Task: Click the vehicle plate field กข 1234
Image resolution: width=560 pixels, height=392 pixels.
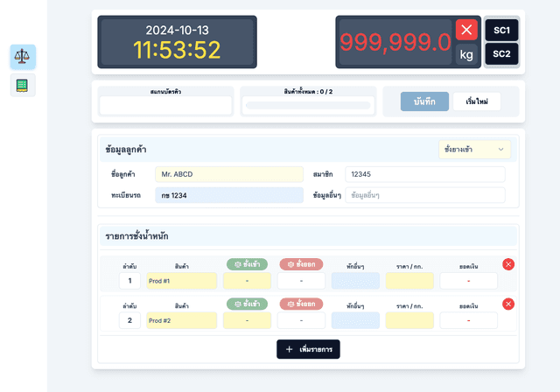Action: tap(229, 195)
